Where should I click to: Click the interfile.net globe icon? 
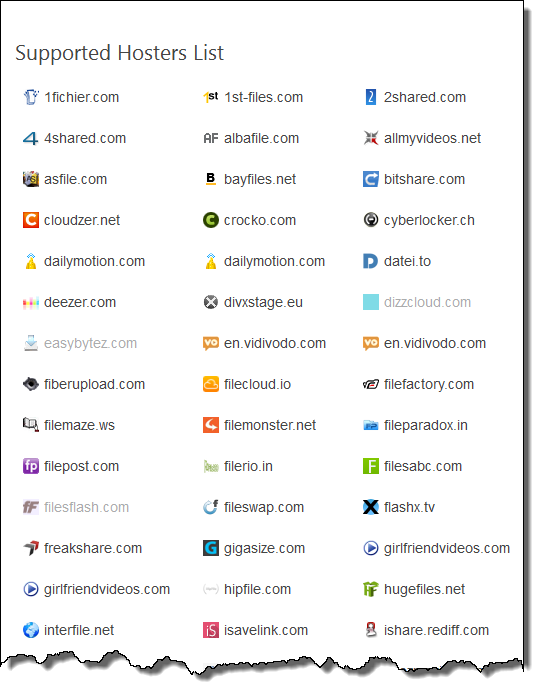[31, 630]
